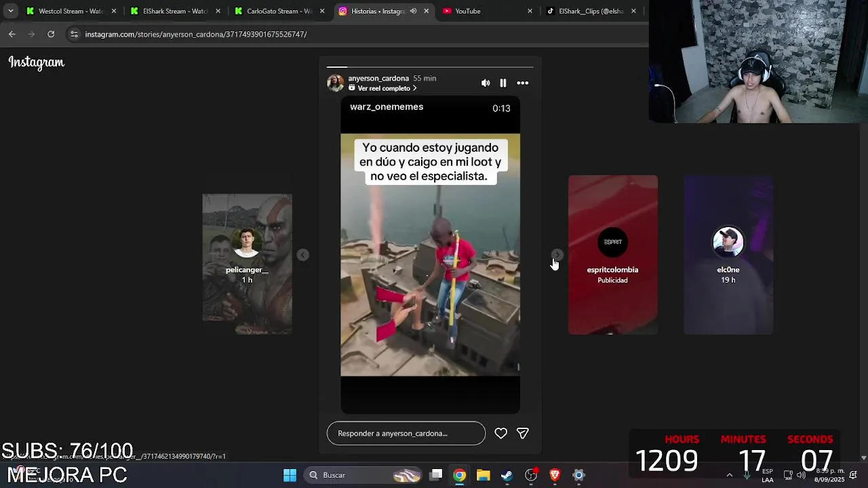Open the Settings gear app on taskbar

pyautogui.click(x=578, y=475)
